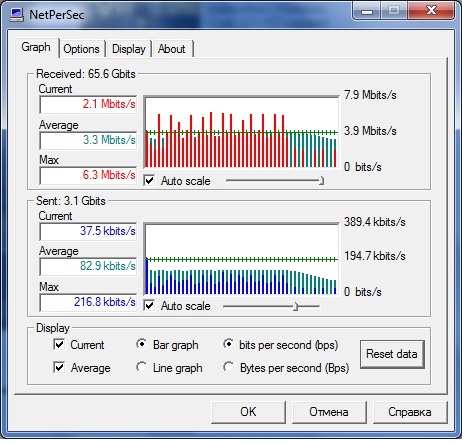
Task: Click the Received traffic bar graph
Action: point(241,132)
